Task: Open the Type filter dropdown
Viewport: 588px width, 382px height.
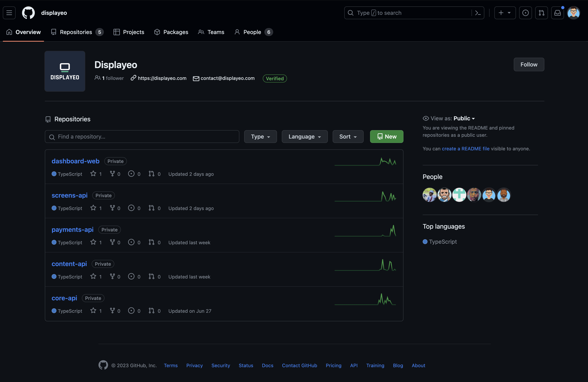Action: click(x=260, y=137)
